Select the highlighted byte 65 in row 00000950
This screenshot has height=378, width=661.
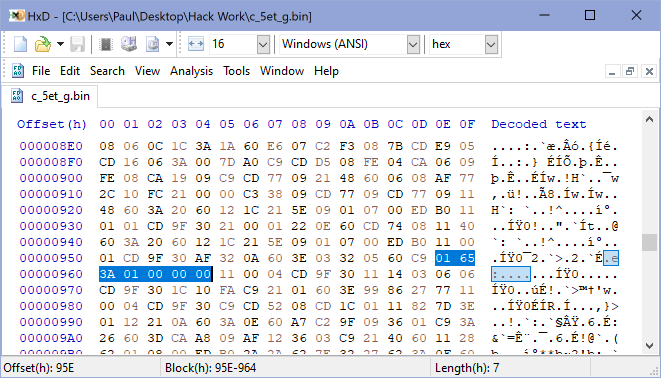pos(467,258)
